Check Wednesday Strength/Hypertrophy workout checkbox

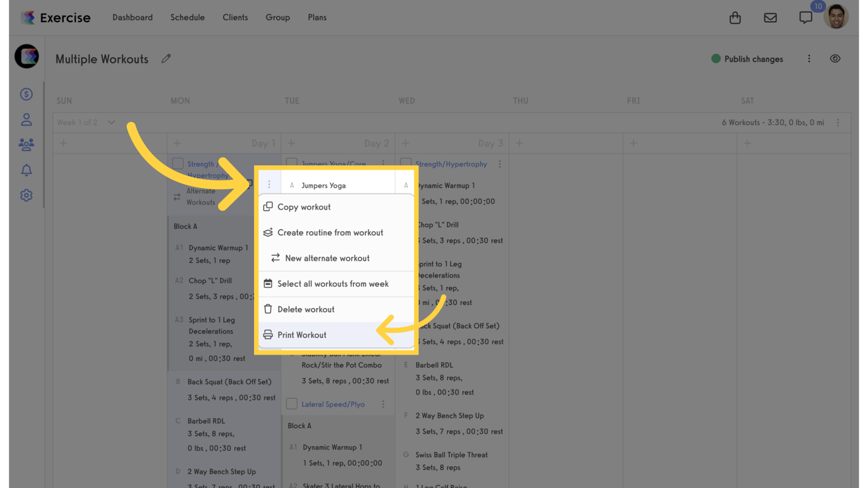[x=405, y=164]
